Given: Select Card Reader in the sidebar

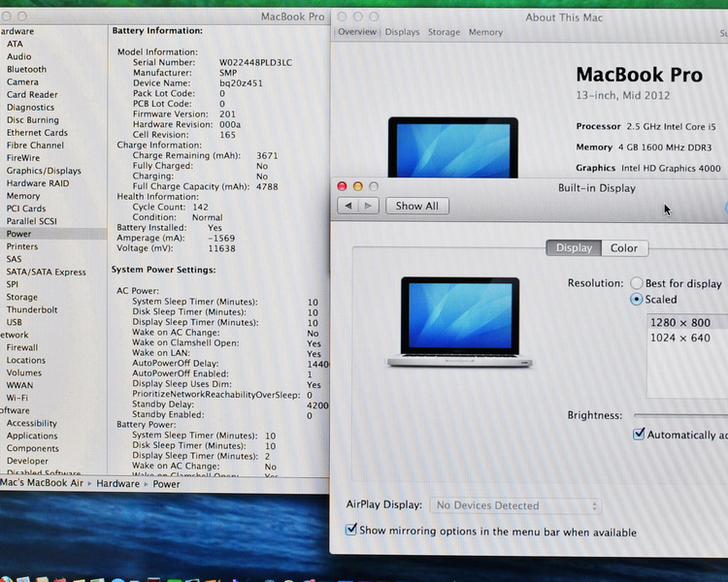Looking at the screenshot, I should [32, 94].
